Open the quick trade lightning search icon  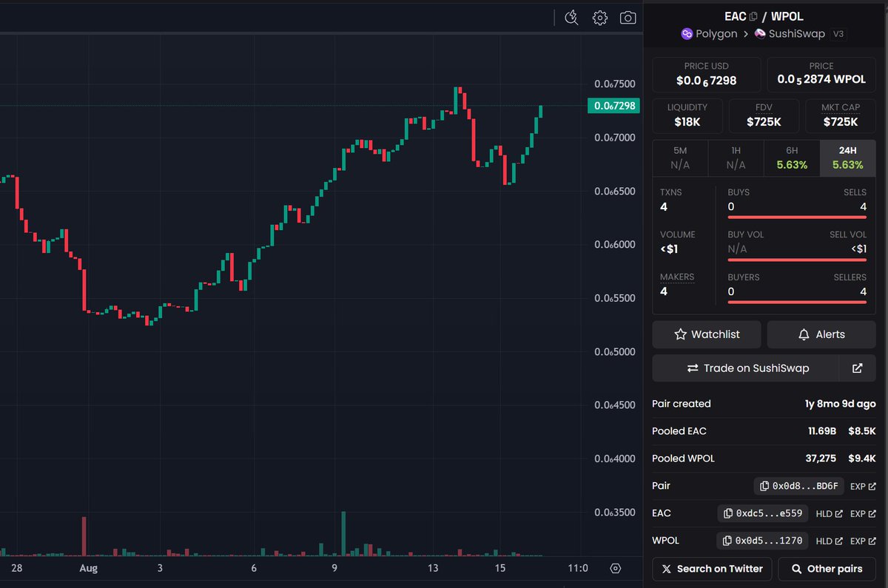pos(571,18)
